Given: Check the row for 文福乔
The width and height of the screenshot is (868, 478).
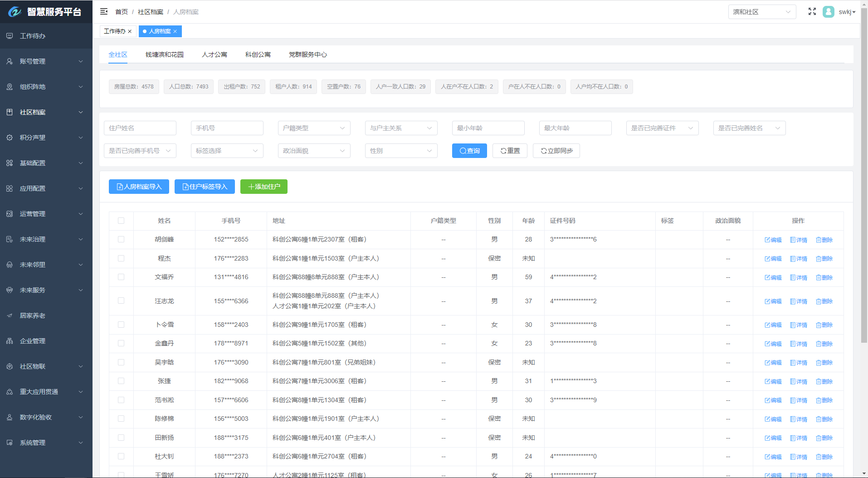Looking at the screenshot, I should (121, 277).
